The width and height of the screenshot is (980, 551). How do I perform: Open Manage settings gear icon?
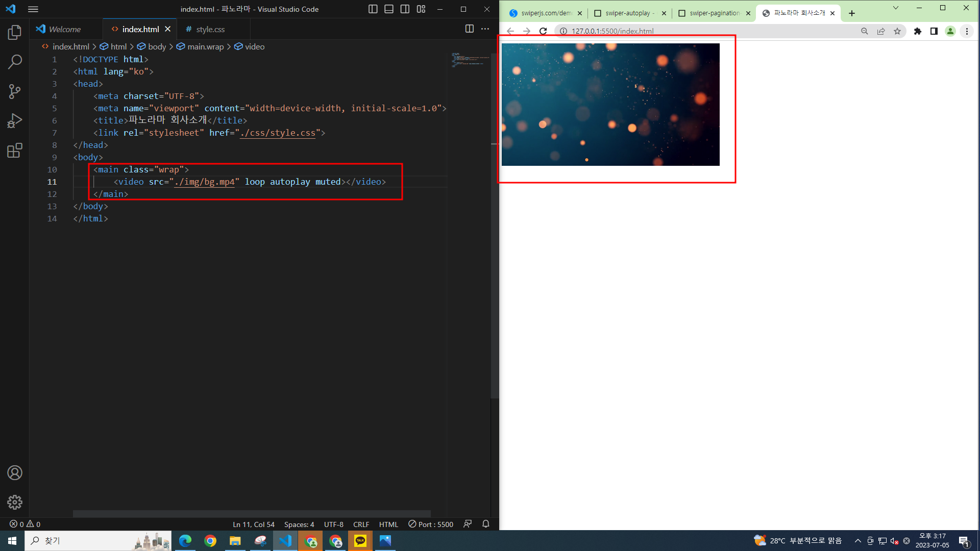[x=15, y=502]
